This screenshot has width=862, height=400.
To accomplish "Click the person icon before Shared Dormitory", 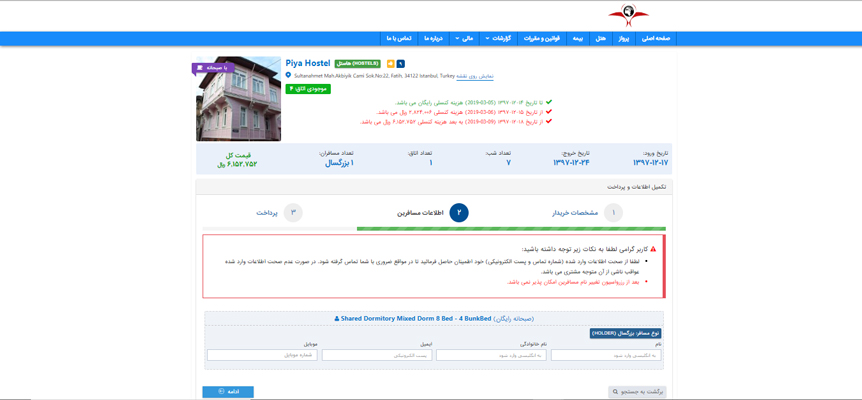I will coord(337,319).
